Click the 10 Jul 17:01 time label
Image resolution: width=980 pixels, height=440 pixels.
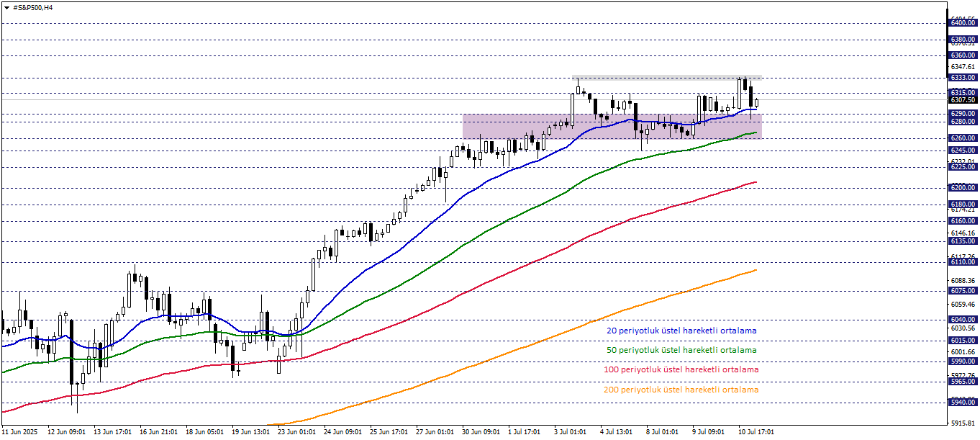click(x=756, y=432)
